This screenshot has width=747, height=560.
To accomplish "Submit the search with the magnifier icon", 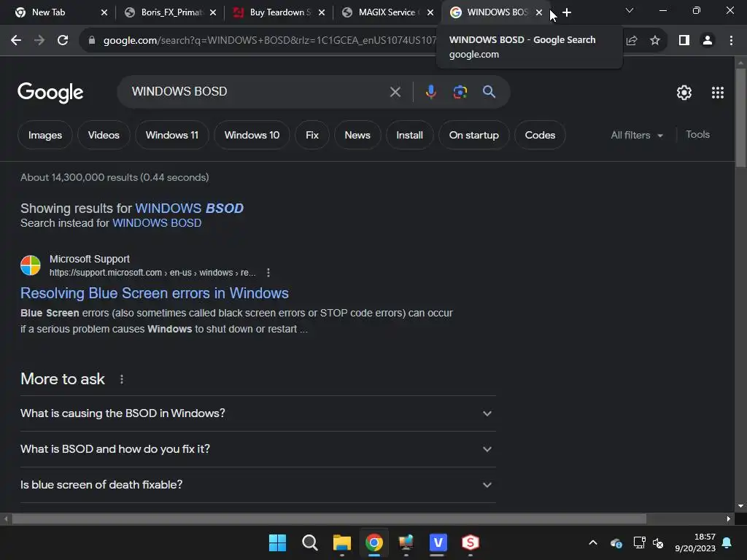I will (x=489, y=91).
